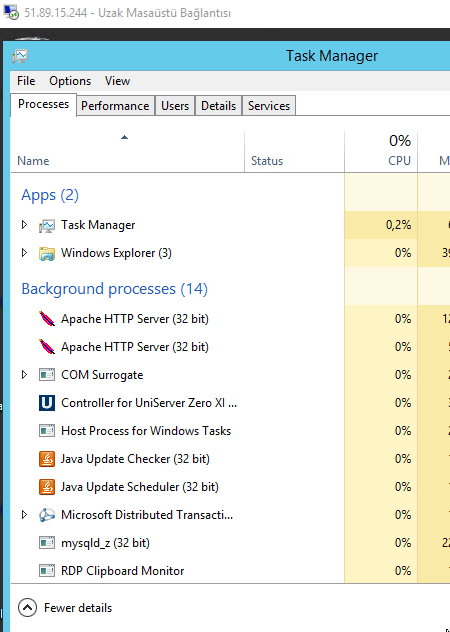Click the mysqld_z process icon
The image size is (450, 632).
click(x=47, y=543)
